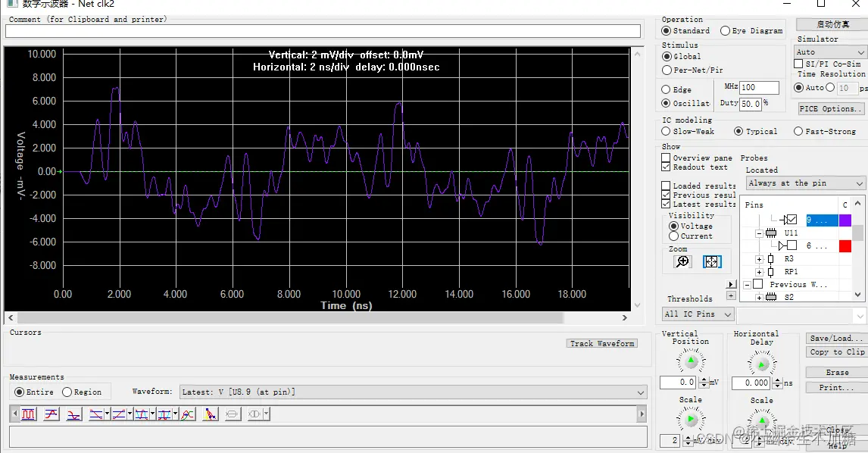Viewport: 868px width, 453px height.
Task: Click the Vertical Position mV spinner arrows
Action: point(704,382)
